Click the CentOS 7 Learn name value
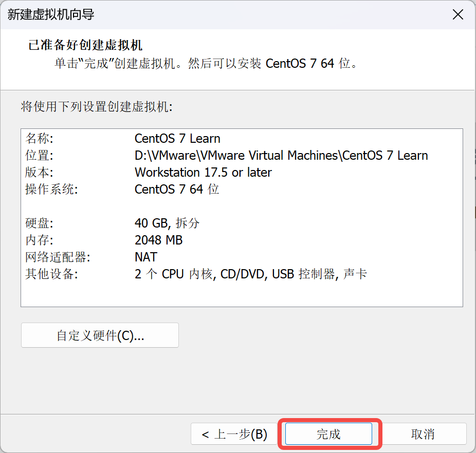 [177, 138]
